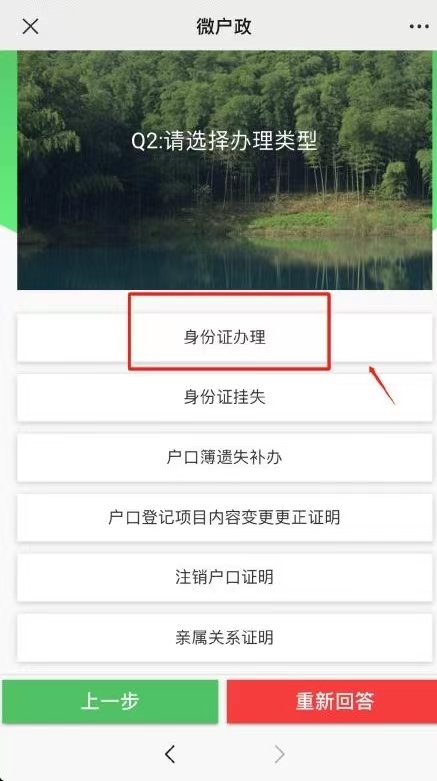Tap the bamboo forest banner image
Image resolution: width=437 pixels, height=781 pixels.
[x=224, y=169]
